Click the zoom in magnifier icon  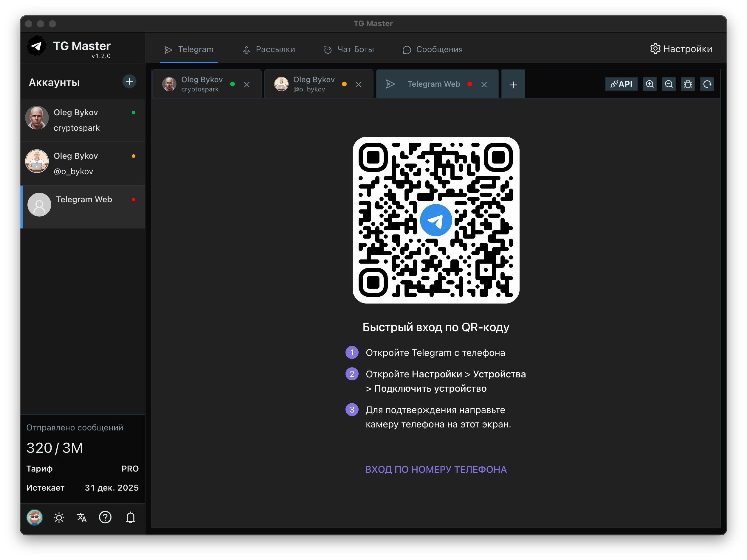(x=650, y=84)
